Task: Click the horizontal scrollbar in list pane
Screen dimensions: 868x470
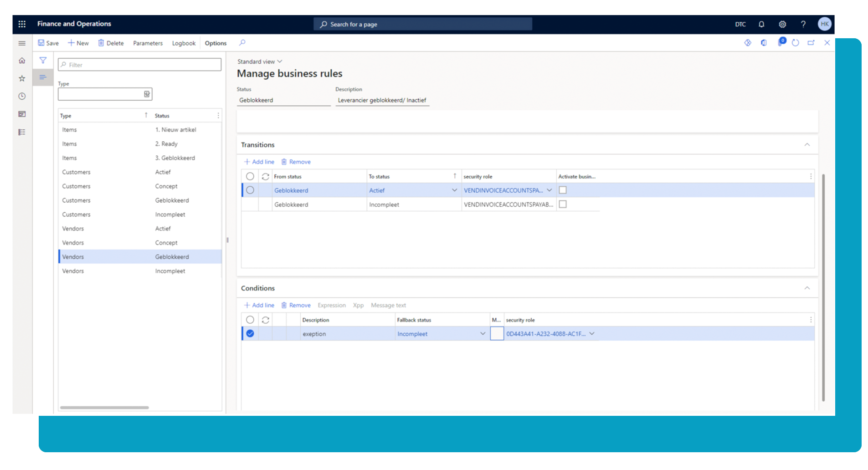Action: click(104, 408)
